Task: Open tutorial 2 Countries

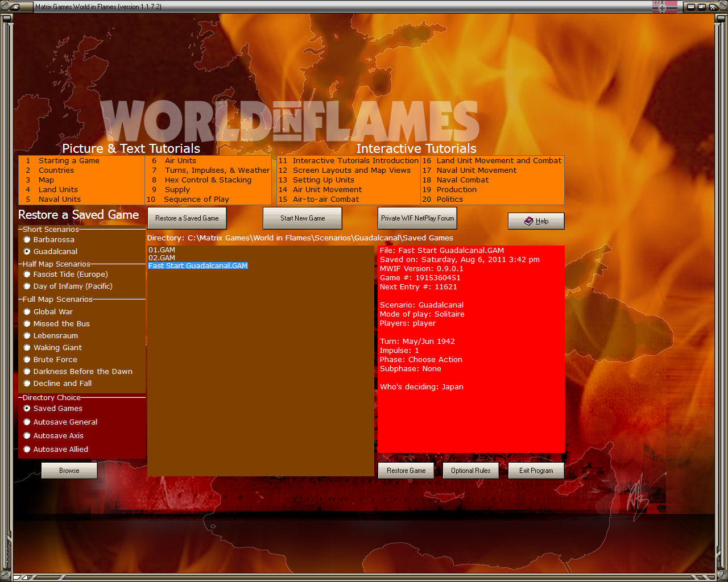Action: click(x=50, y=171)
